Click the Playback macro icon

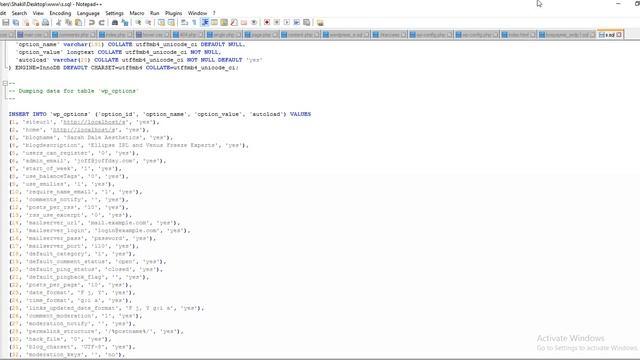[287, 22]
